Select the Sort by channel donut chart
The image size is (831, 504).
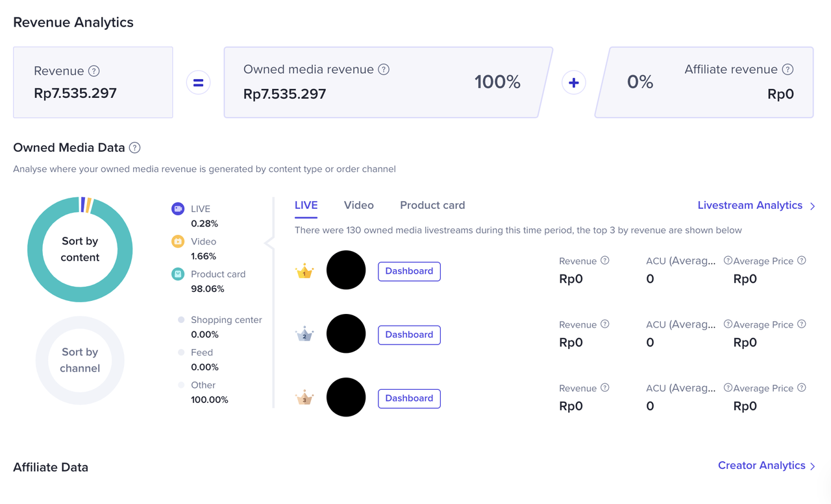[x=80, y=360]
